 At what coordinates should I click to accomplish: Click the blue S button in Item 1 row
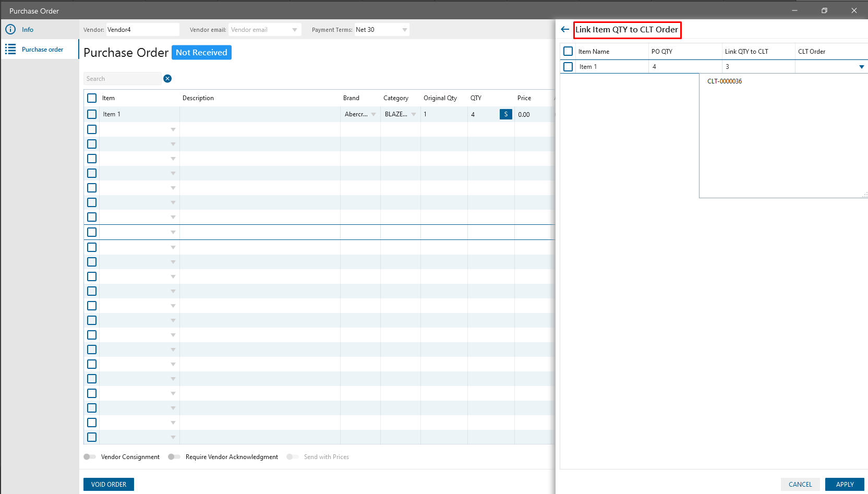(x=505, y=114)
